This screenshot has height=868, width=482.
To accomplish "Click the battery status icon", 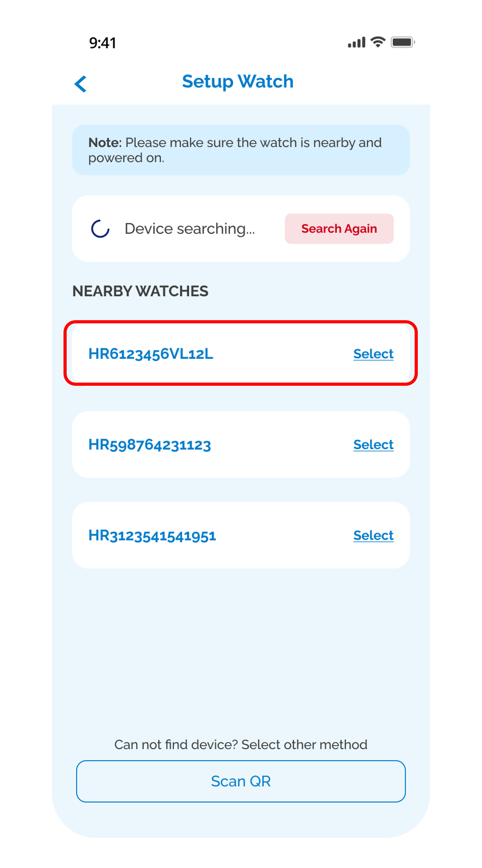I will point(403,42).
